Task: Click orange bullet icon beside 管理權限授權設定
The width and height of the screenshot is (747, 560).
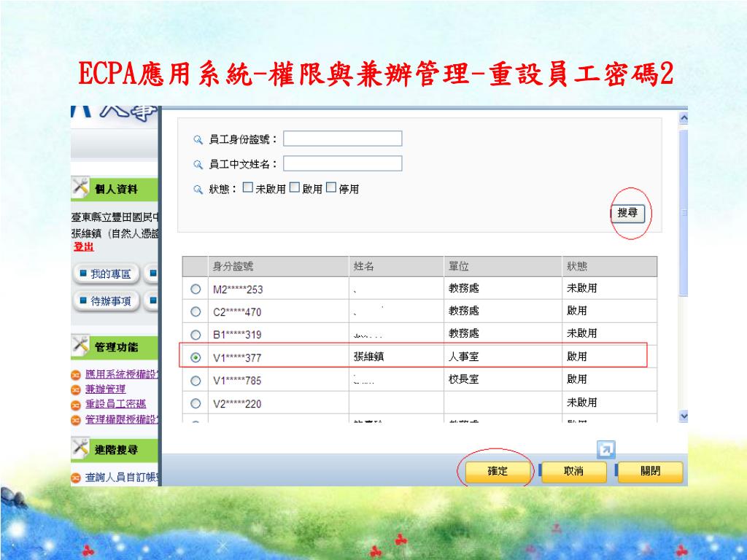Action: point(76,420)
